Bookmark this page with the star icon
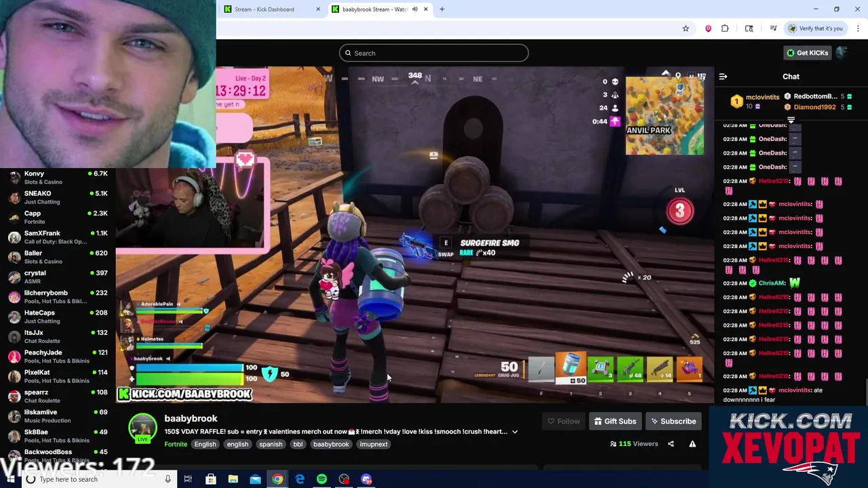The image size is (868, 488). tap(686, 28)
